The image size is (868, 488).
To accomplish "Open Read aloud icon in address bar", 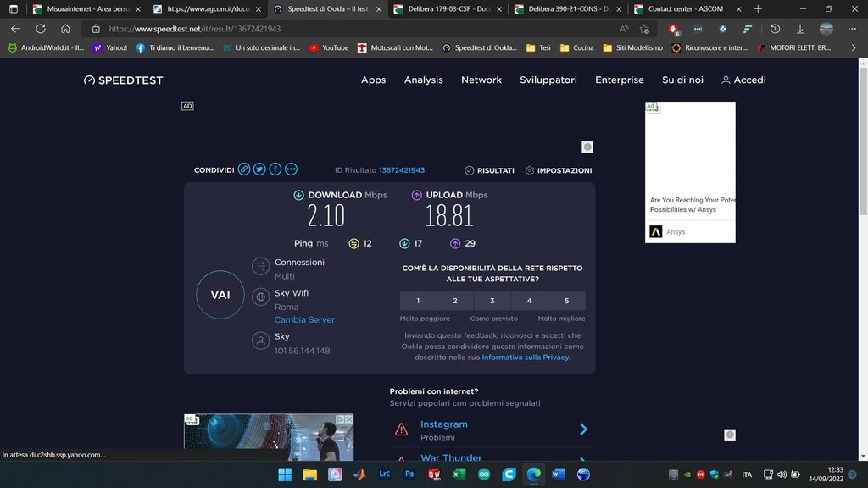I will (x=624, y=29).
